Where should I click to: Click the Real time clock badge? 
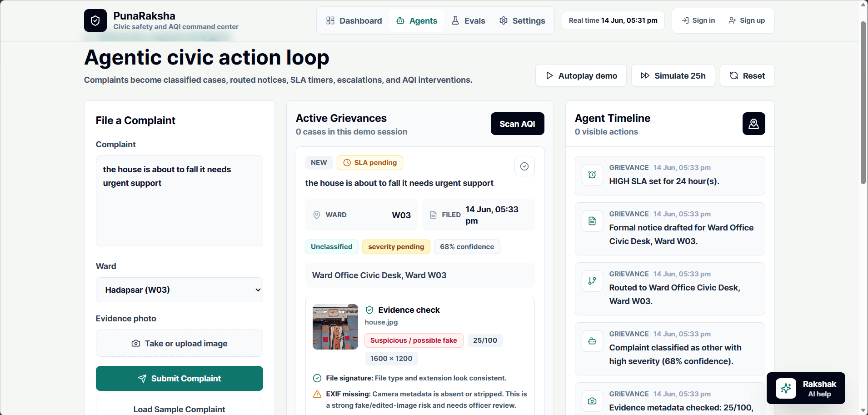613,20
